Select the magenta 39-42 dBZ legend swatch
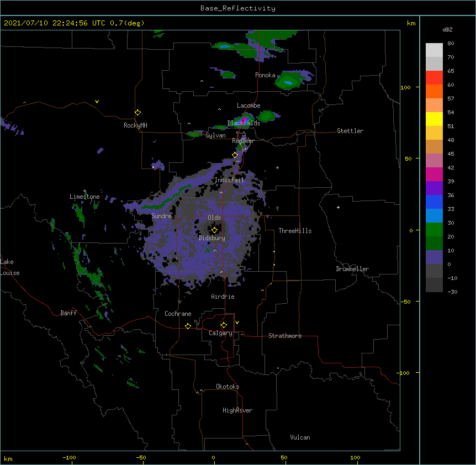This screenshot has height=465, width=476. click(x=434, y=175)
